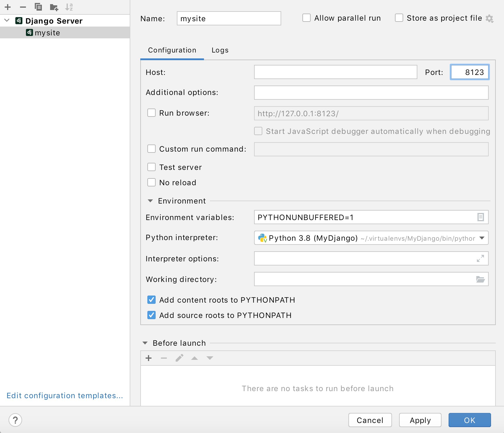Browse for a working directory
Viewport: 504px width, 433px height.
(481, 279)
